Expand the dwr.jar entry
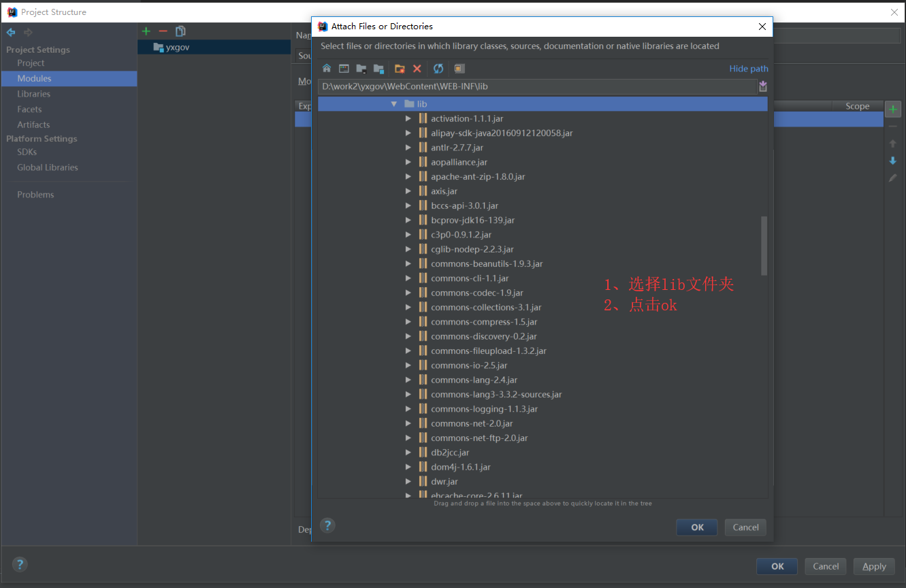This screenshot has height=588, width=906. 409,481
